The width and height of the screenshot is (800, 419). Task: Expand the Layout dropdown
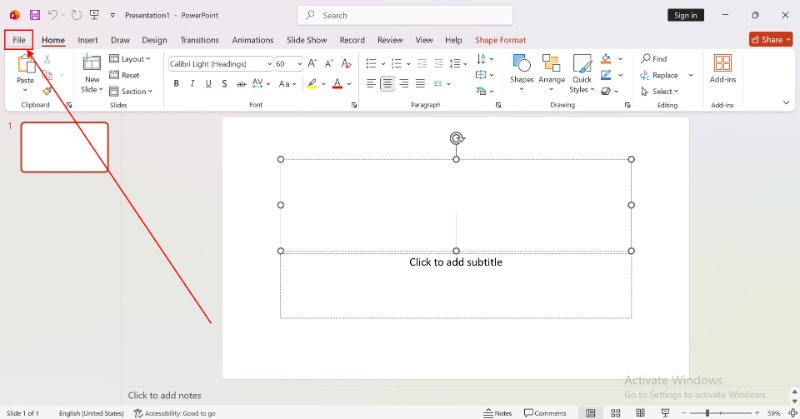point(135,59)
